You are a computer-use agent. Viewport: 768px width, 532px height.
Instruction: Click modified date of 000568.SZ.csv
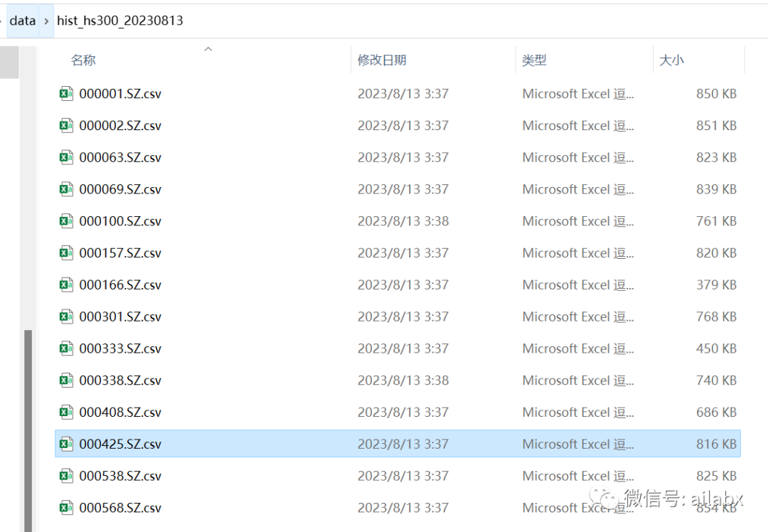point(403,508)
